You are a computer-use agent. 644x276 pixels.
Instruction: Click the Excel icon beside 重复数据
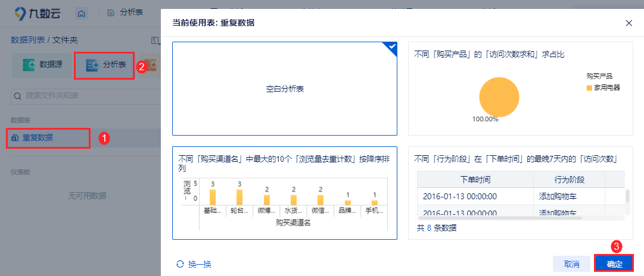click(15, 138)
